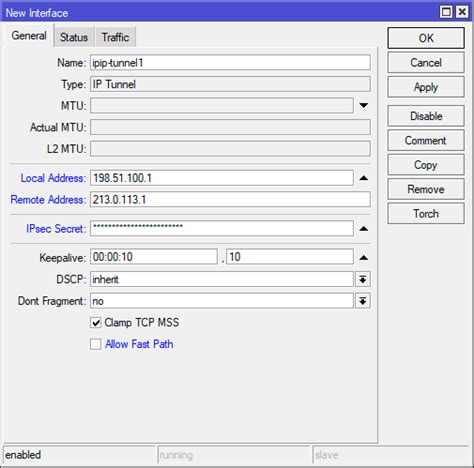
Task: Close the New Interface dialog
Action: (x=462, y=12)
